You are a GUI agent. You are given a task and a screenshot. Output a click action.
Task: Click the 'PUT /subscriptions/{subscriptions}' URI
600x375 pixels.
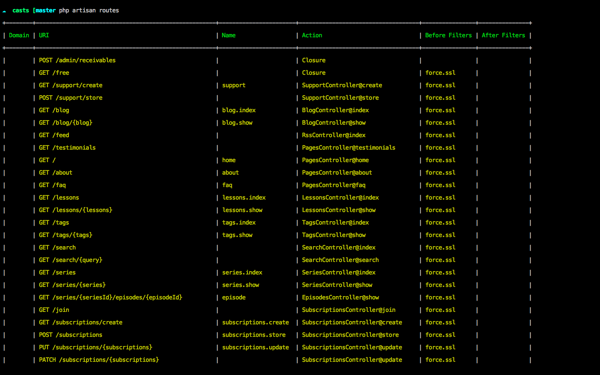click(95, 347)
